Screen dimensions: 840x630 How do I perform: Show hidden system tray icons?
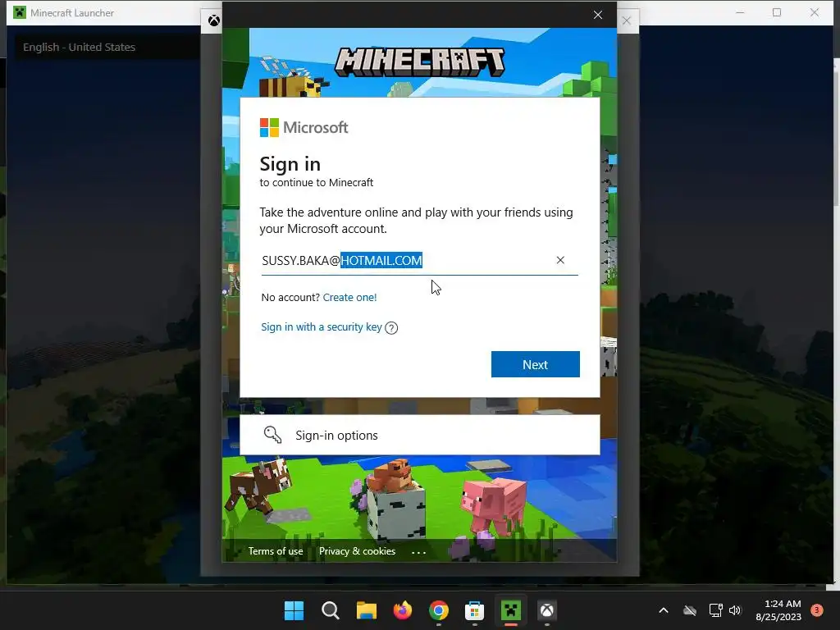[663, 610]
